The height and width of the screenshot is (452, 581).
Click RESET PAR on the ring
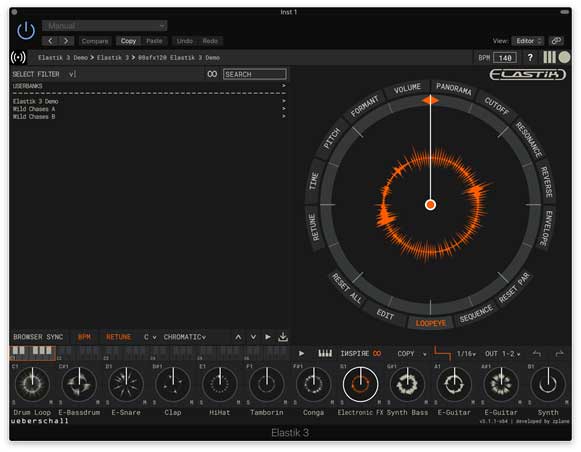(514, 288)
